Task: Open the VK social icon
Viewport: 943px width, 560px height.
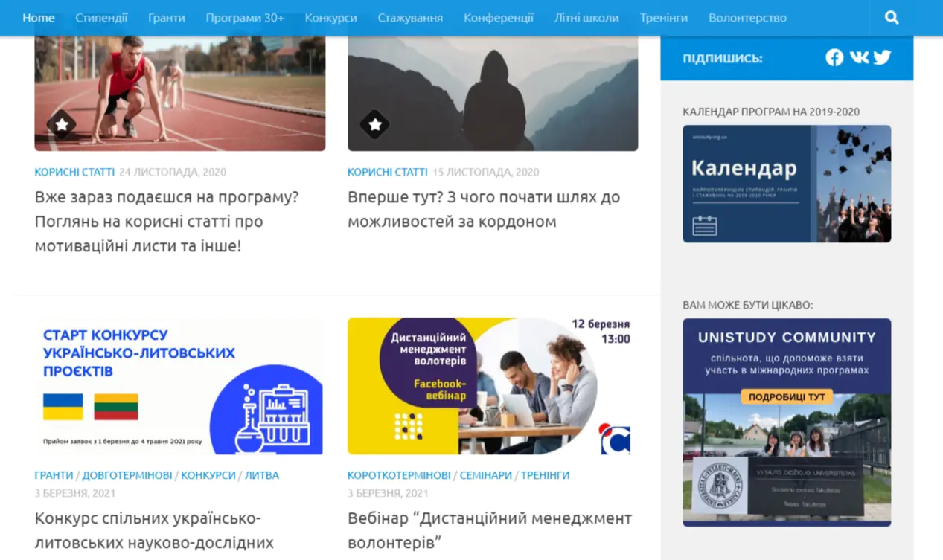Action: pyautogui.click(x=859, y=58)
